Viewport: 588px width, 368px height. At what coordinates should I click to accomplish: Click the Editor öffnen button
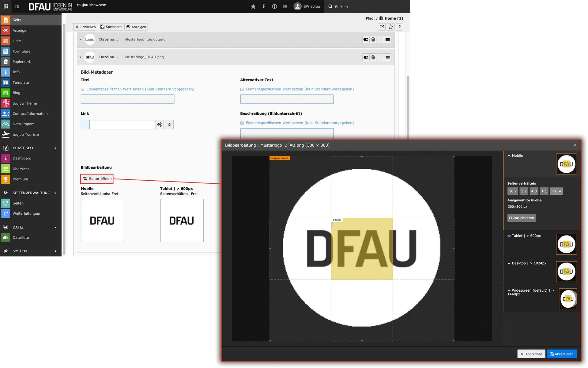pos(97,179)
